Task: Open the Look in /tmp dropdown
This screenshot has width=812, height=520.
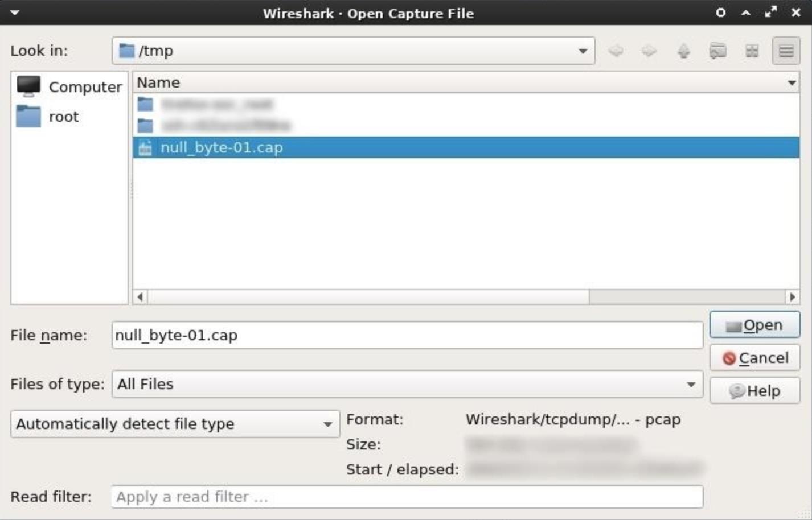Action: (x=353, y=51)
